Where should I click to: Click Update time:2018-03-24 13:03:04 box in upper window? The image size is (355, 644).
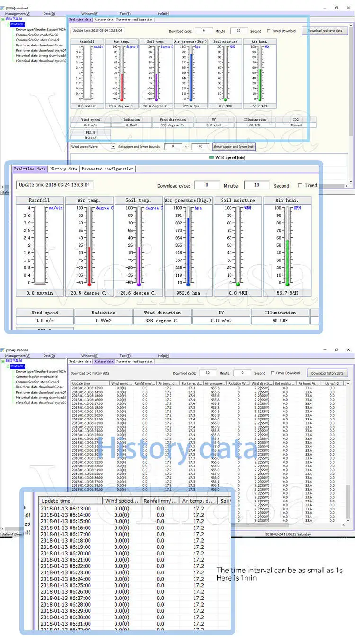point(98,30)
